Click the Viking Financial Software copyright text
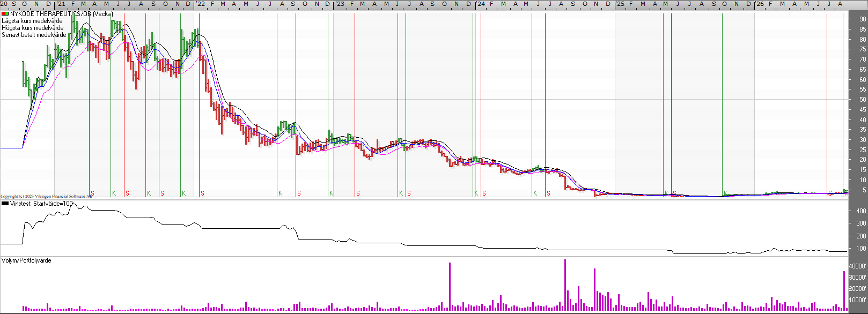This screenshot has height=314, width=868. click(46, 197)
